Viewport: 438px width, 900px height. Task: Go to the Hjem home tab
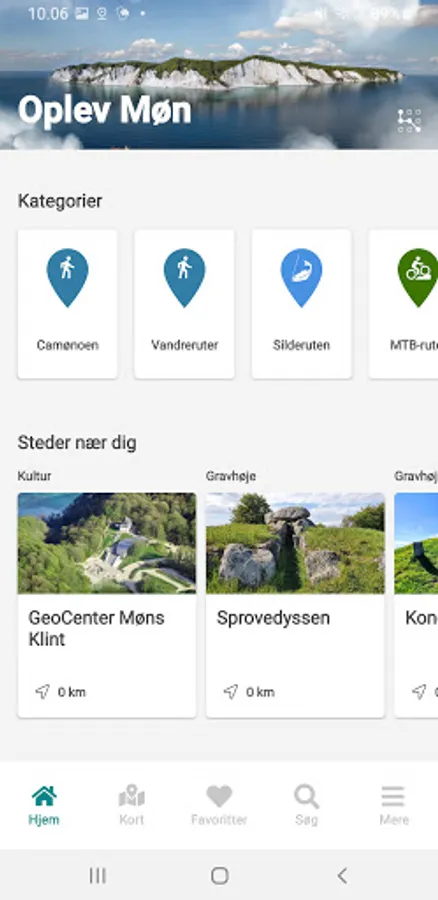pyautogui.click(x=44, y=805)
